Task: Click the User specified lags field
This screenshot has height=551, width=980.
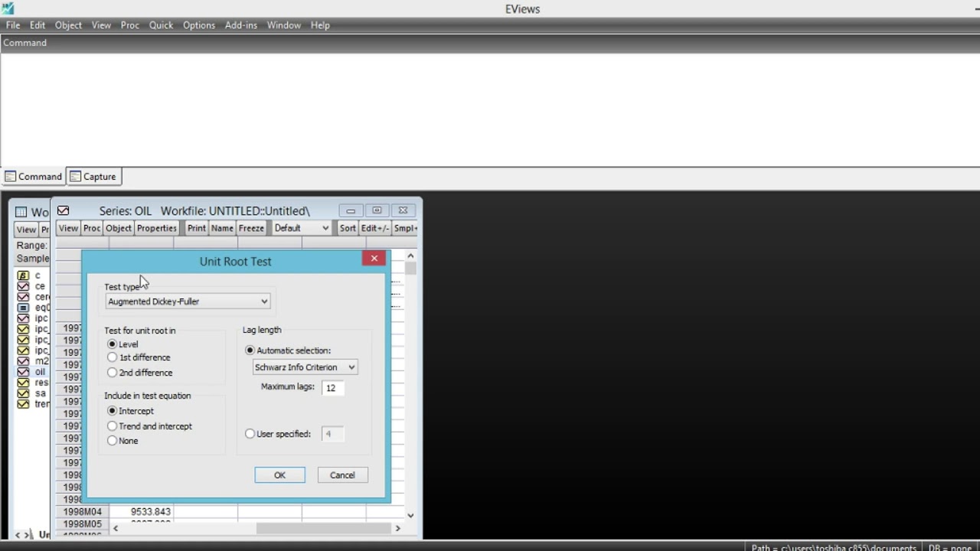Action: point(332,434)
